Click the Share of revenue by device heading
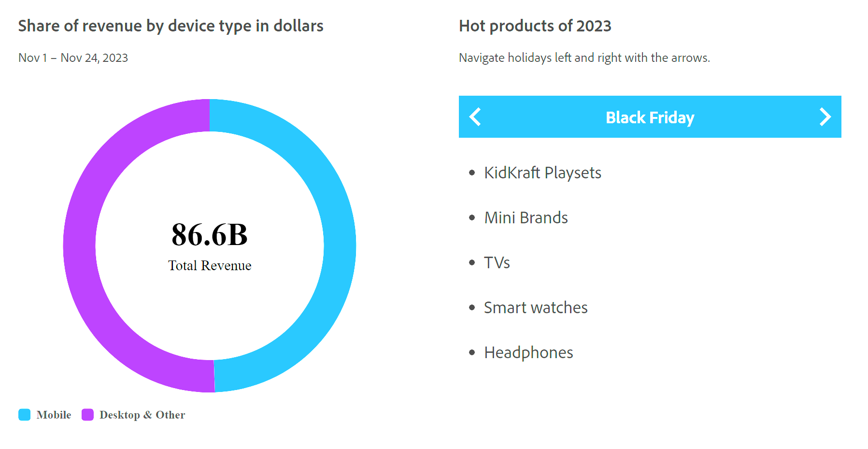868x449 pixels. click(171, 26)
